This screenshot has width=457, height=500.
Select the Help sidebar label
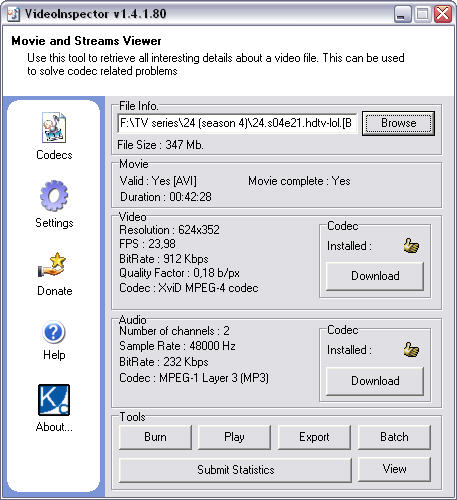[54, 355]
